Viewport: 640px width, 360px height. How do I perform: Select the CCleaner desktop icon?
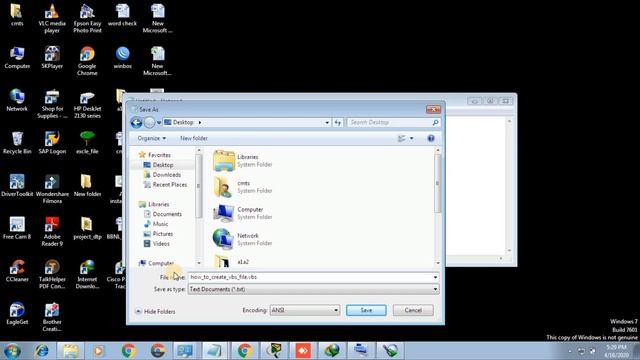17,271
